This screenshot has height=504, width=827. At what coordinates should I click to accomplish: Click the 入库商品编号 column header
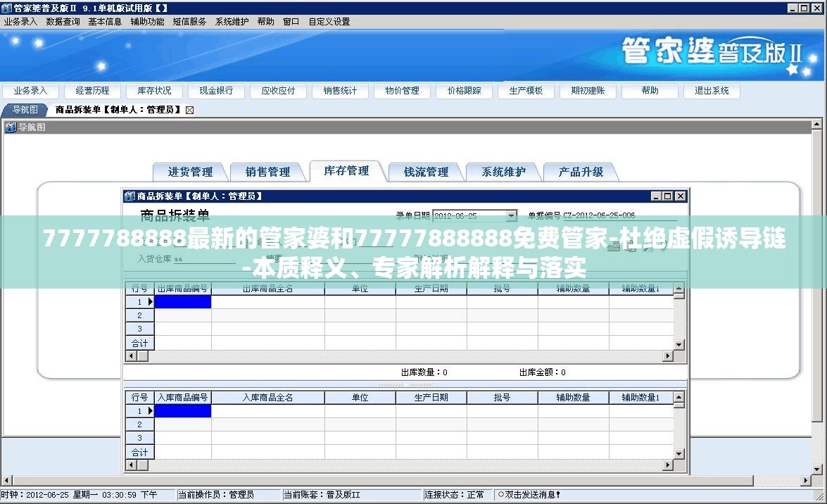tap(182, 398)
